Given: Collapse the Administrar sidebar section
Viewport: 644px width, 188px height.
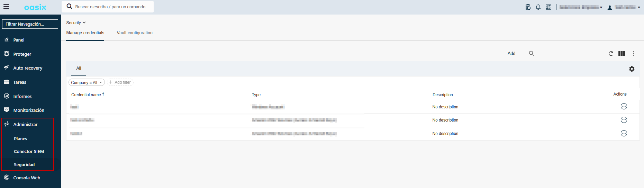Looking at the screenshot, I should pyautogui.click(x=25, y=124).
